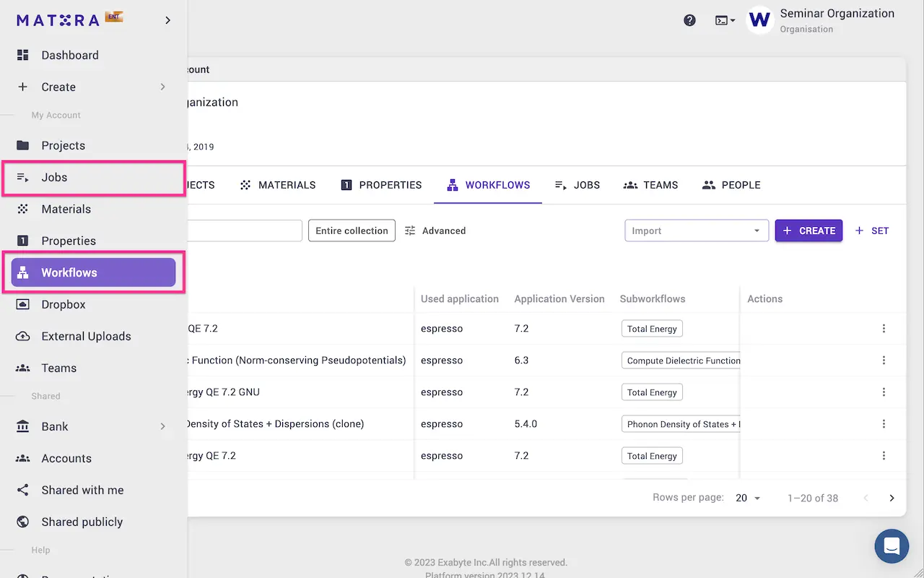Switch to the TEAMS tab
Image resolution: width=924 pixels, height=578 pixels.
point(650,185)
